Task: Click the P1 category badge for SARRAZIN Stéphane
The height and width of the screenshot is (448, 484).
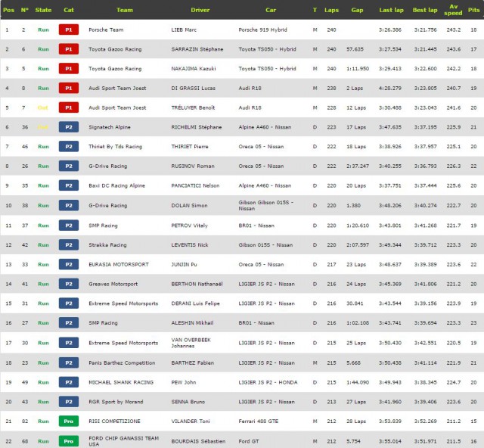Action: (69, 49)
